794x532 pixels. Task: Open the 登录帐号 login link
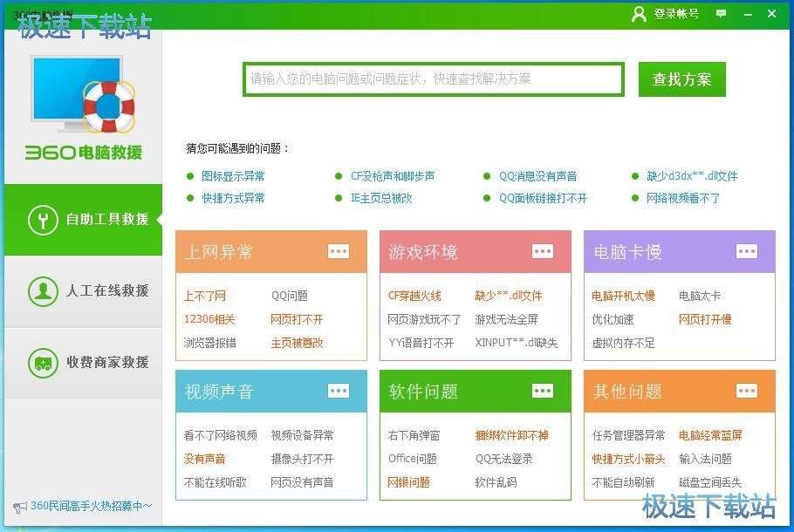(676, 14)
